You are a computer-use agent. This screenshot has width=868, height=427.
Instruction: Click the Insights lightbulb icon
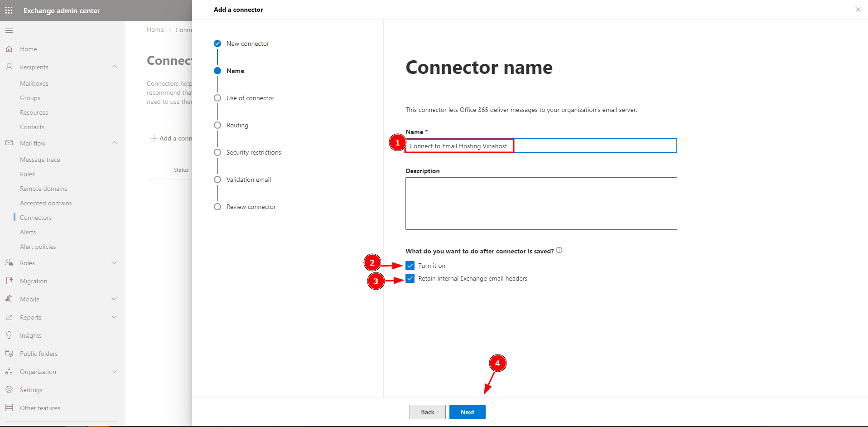(x=9, y=335)
